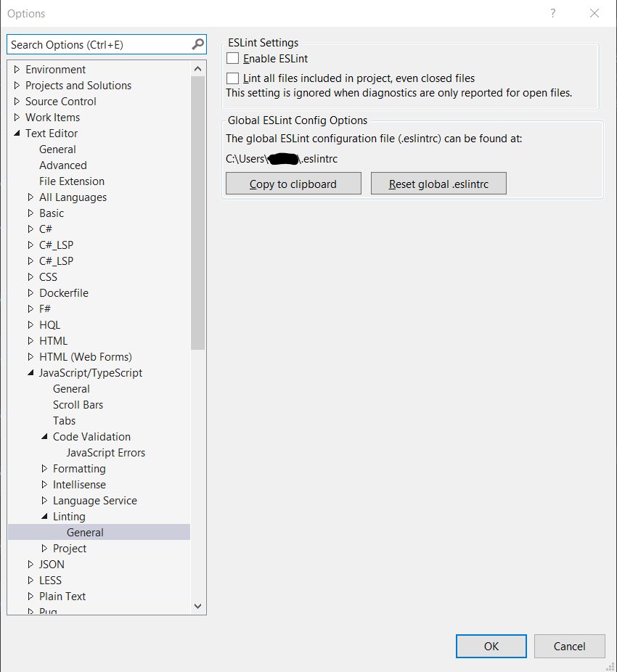This screenshot has height=672, width=617.
Task: Click Copy to clipboard
Action: (293, 183)
